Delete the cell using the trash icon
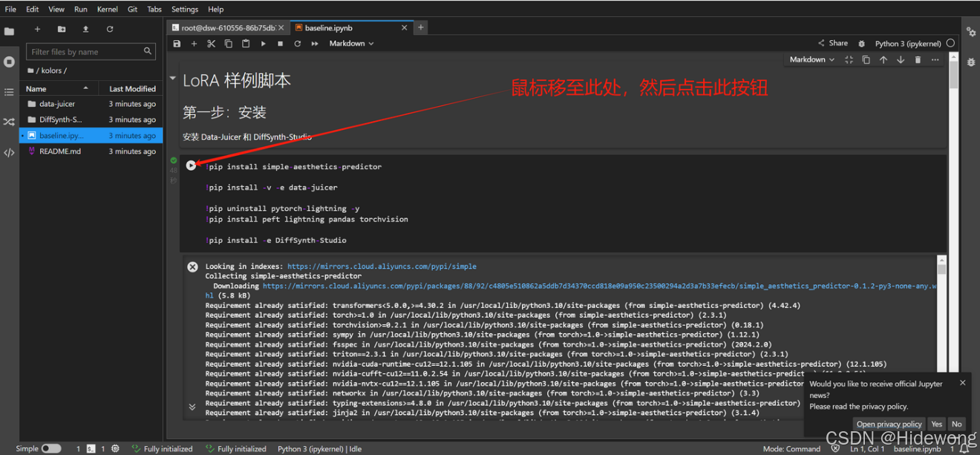This screenshot has width=980, height=455. [x=918, y=60]
